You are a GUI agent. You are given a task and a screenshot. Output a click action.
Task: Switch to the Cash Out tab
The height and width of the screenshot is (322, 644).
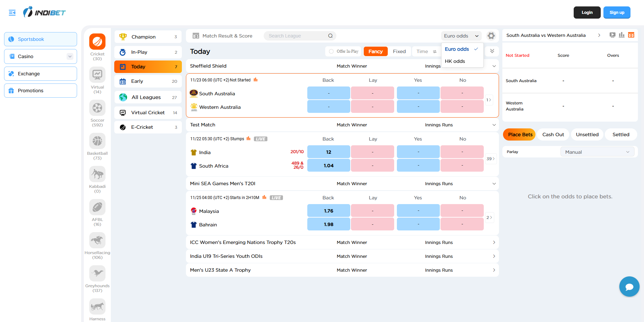tap(553, 134)
